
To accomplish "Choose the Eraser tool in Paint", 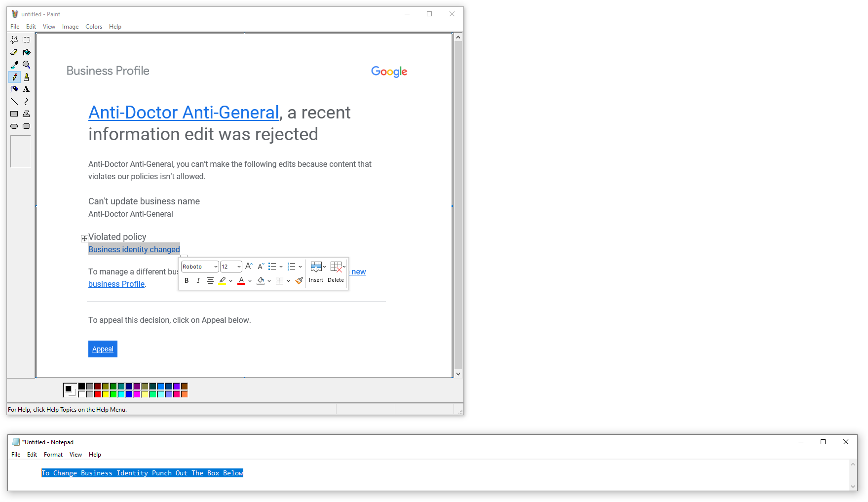I will 14,52.
